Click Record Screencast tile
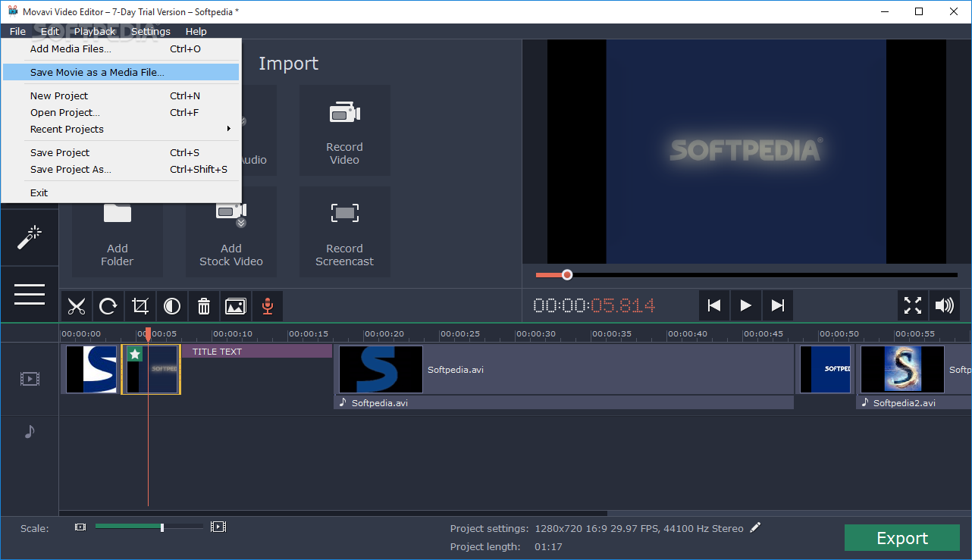The width and height of the screenshot is (972, 560). click(x=345, y=232)
